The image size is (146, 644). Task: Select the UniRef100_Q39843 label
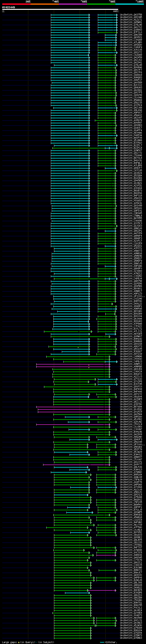pyautogui.click(x=131, y=30)
